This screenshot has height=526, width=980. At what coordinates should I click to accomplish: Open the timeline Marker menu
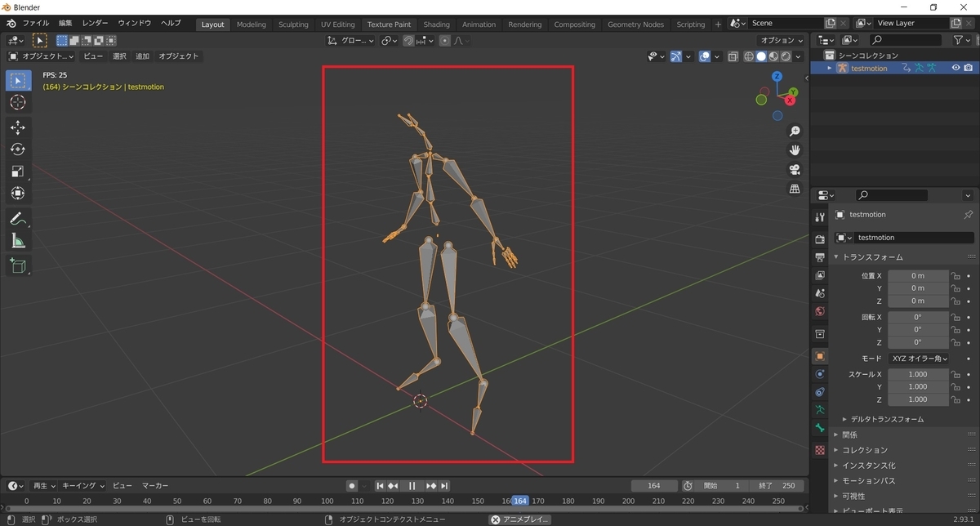155,486
